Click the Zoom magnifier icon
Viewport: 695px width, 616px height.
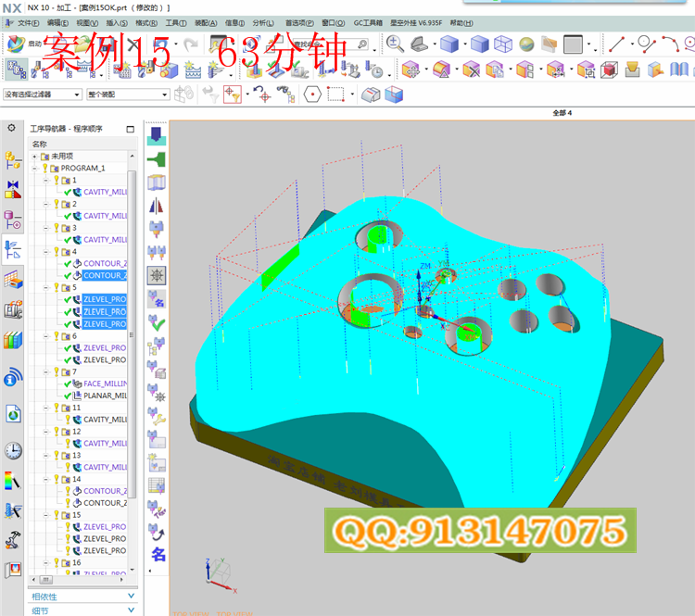point(395,44)
